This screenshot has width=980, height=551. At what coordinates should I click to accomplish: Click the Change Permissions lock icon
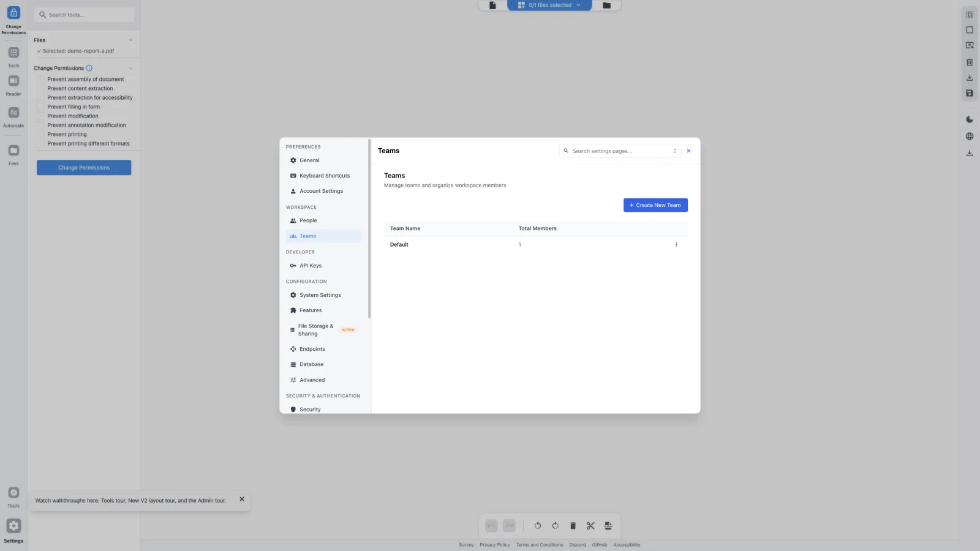(x=13, y=13)
